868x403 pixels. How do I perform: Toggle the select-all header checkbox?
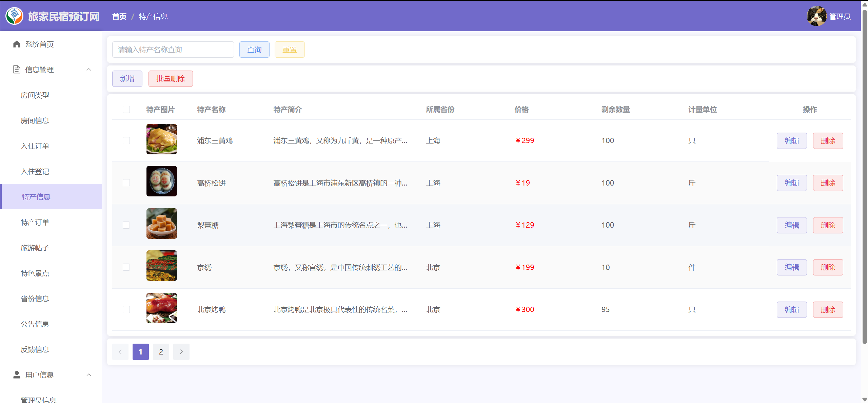[x=126, y=109]
